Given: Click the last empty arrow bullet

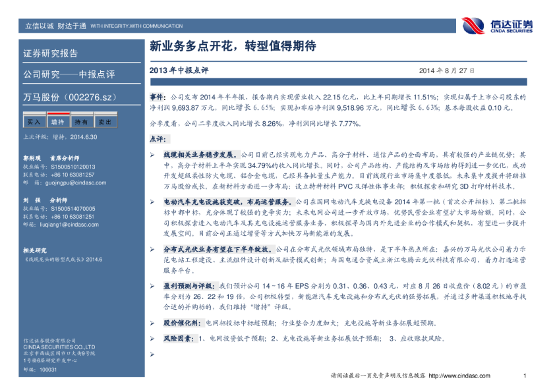Looking at the screenshot, I should click(152, 354).
